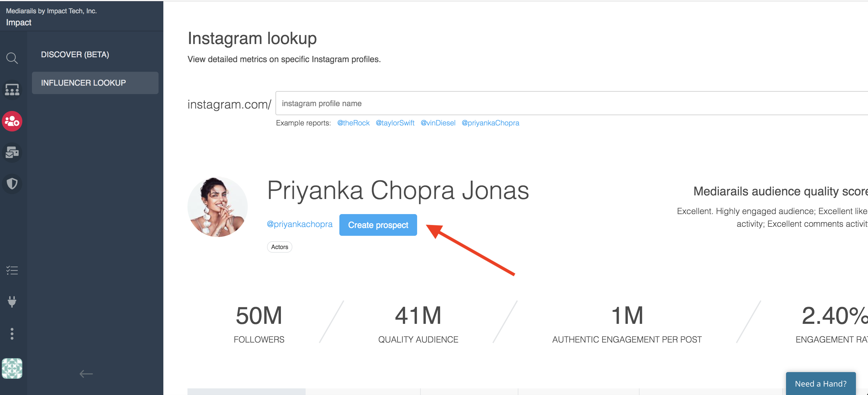Click the shield protection icon
This screenshot has width=868, height=395.
click(x=12, y=184)
